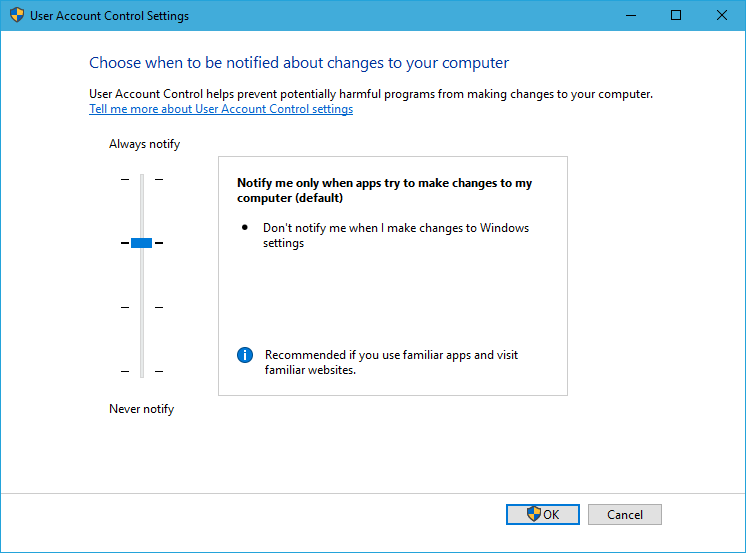Click the blue information icon
The height and width of the screenshot is (553, 746).
pyautogui.click(x=245, y=355)
